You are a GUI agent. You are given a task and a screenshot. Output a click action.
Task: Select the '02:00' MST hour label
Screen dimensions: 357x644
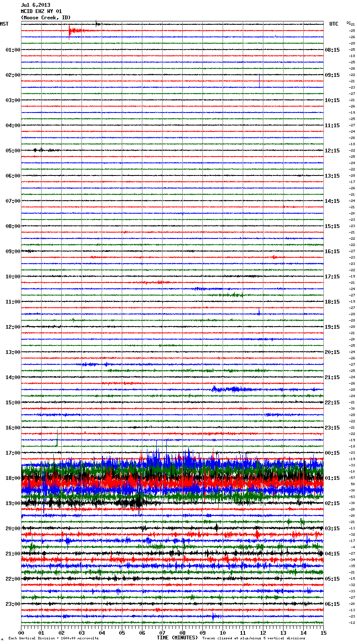[x=13, y=75]
